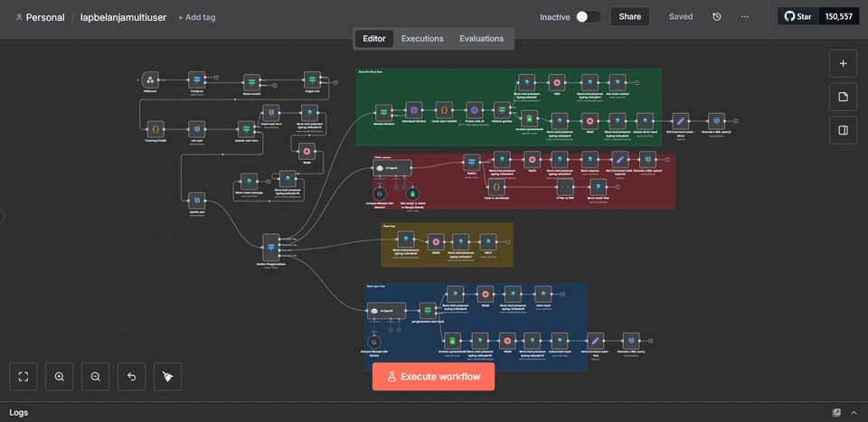The width and height of the screenshot is (868, 422).
Task: Open workflow history clock icon
Action: 717,16
